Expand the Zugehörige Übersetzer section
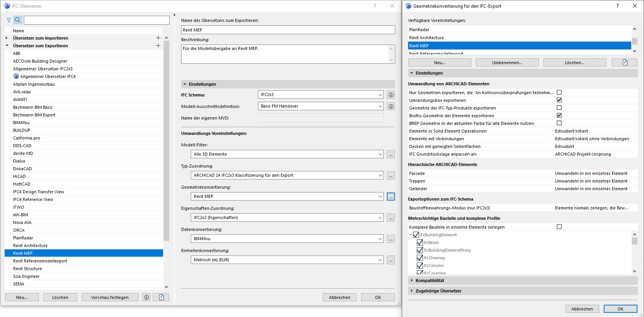Viewport: 644px width, 317px height. (412, 291)
